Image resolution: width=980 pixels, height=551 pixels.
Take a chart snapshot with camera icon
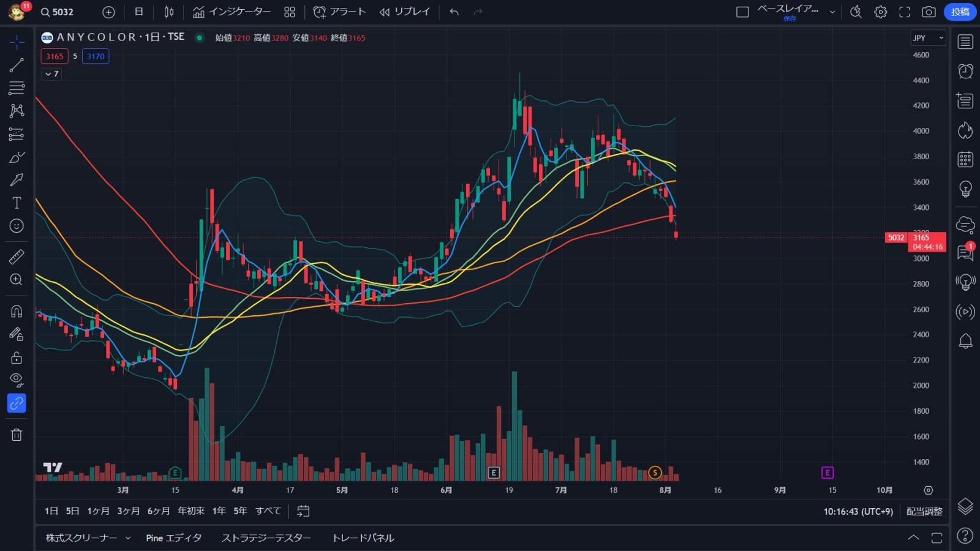coord(929,12)
